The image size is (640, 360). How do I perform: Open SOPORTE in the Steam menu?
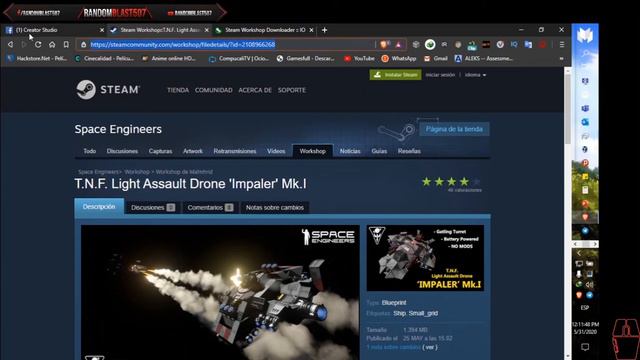coord(291,90)
